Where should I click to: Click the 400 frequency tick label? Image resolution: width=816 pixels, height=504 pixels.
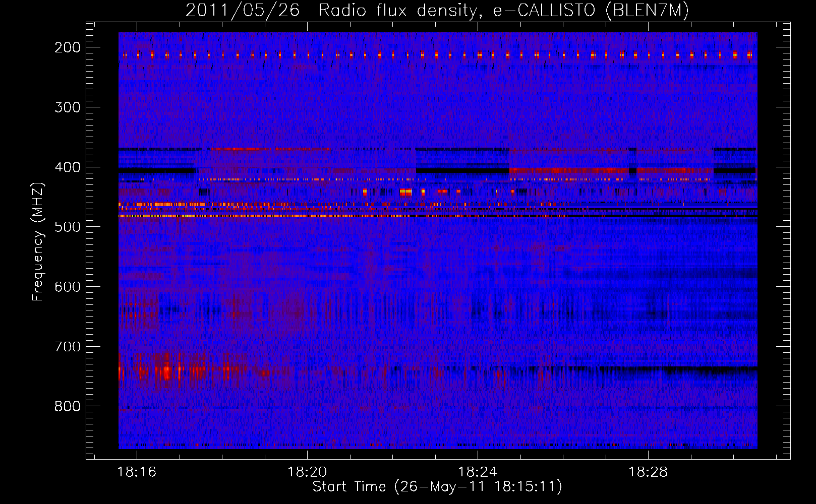coord(68,167)
